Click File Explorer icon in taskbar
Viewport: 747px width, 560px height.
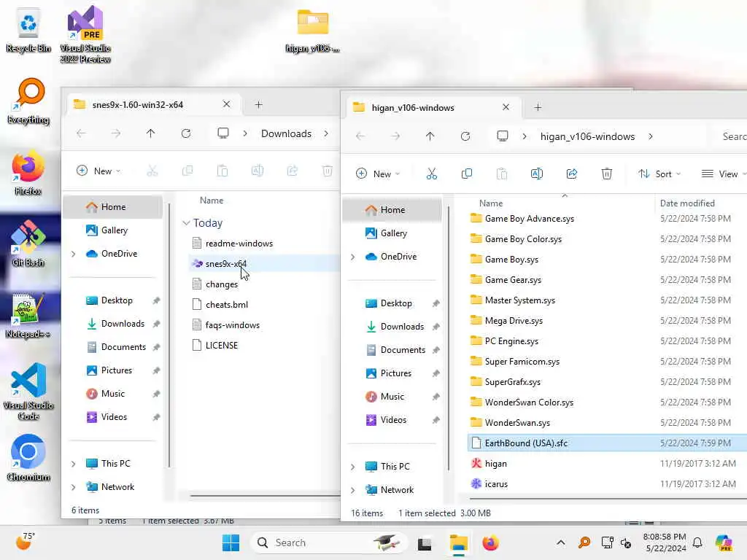pyautogui.click(x=458, y=542)
